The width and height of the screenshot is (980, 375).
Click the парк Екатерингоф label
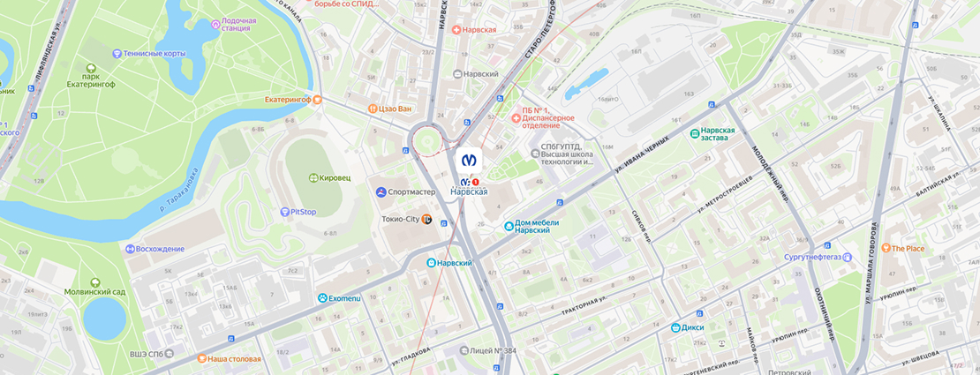point(93,80)
